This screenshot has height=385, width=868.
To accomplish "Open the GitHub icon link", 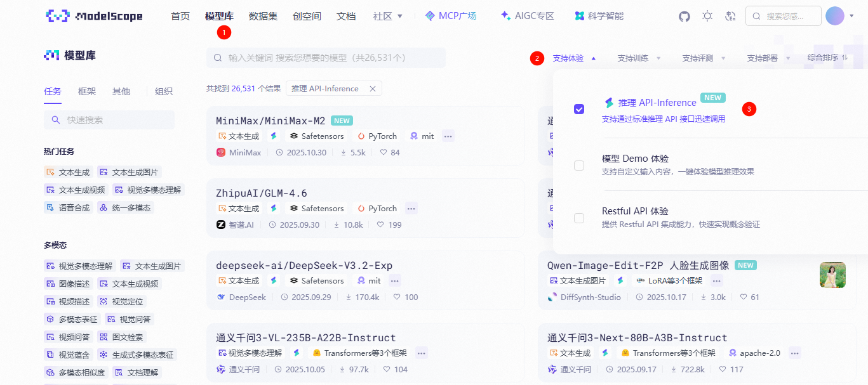I will [x=684, y=16].
